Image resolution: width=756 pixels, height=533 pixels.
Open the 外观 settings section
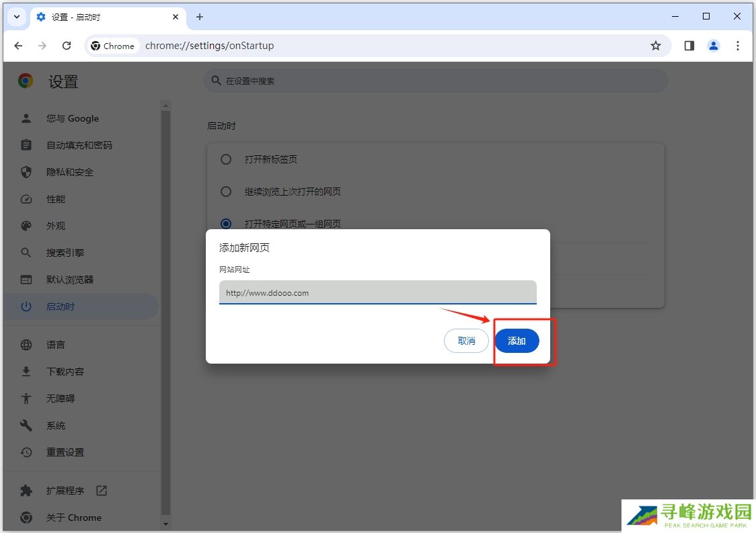(56, 226)
